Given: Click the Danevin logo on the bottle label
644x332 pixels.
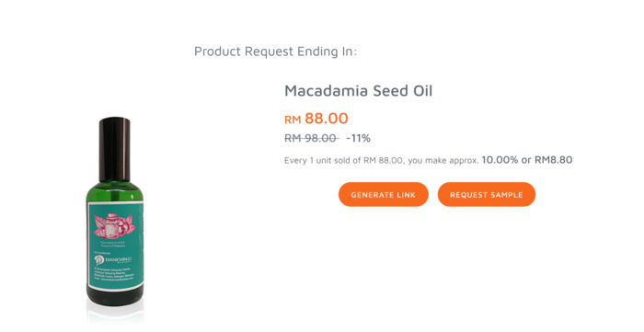Looking at the screenshot, I should [x=112, y=259].
